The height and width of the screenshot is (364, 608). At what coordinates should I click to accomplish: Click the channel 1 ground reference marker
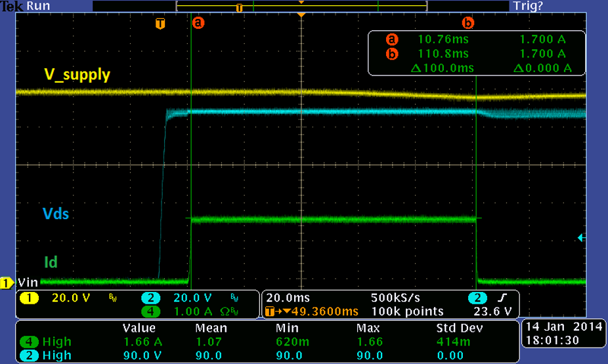coord(7,283)
